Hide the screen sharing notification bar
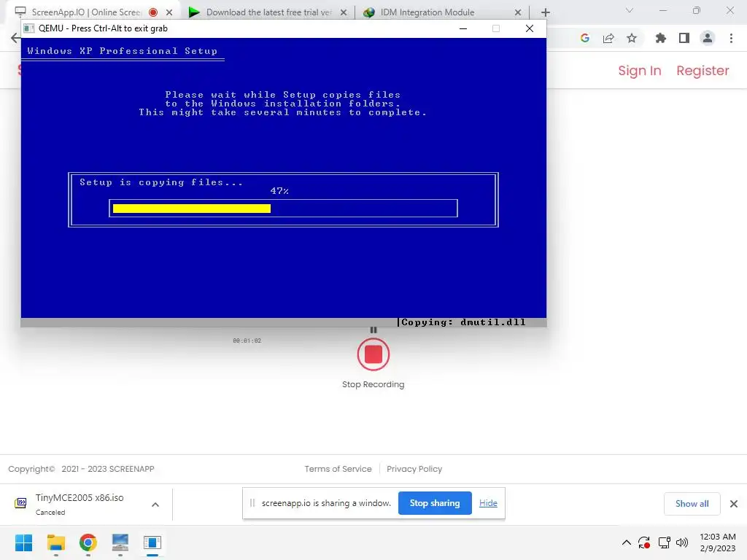 (x=488, y=503)
